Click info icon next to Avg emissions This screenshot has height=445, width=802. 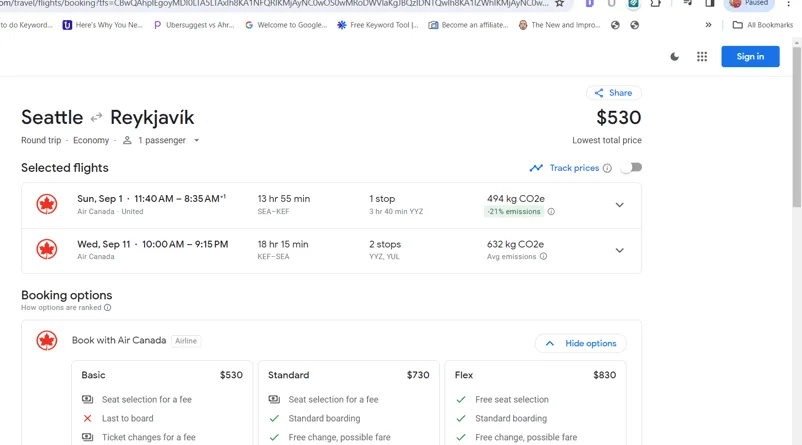pos(543,257)
